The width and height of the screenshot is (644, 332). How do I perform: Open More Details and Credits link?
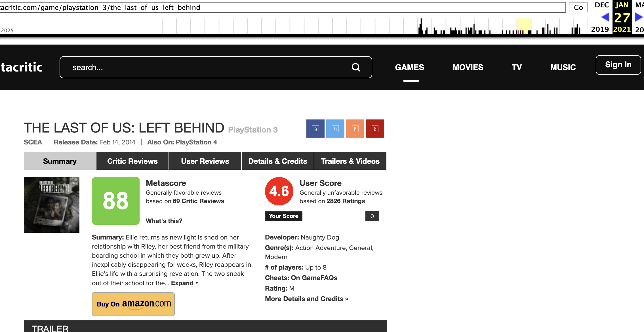click(x=306, y=299)
